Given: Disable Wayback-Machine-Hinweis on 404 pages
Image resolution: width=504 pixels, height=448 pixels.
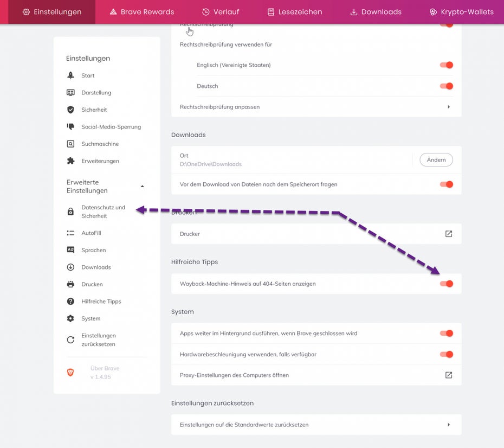Looking at the screenshot, I should tap(447, 284).
